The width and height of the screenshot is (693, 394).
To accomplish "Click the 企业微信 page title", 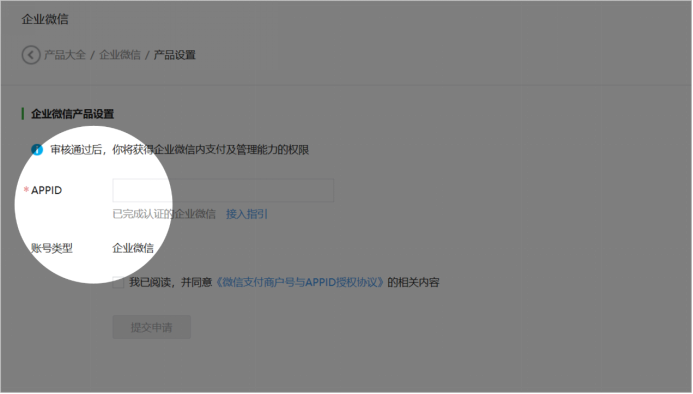I will tap(45, 19).
